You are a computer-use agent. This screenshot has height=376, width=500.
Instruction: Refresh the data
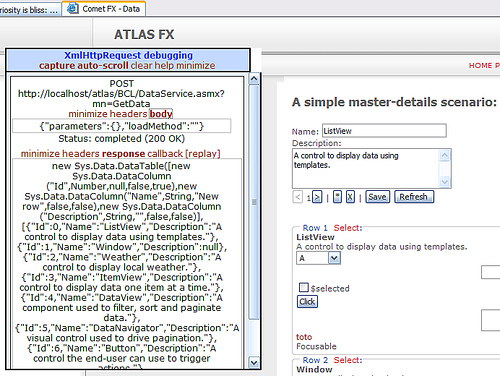(414, 197)
